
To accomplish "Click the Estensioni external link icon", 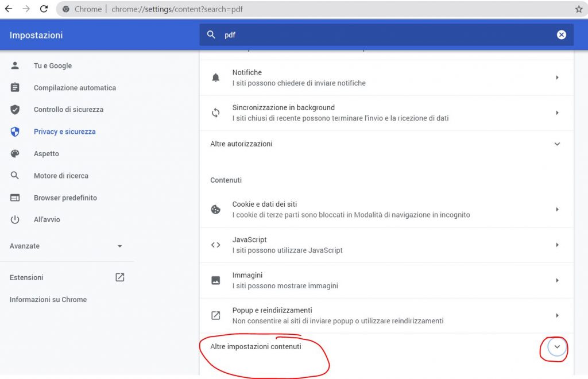I will point(119,277).
